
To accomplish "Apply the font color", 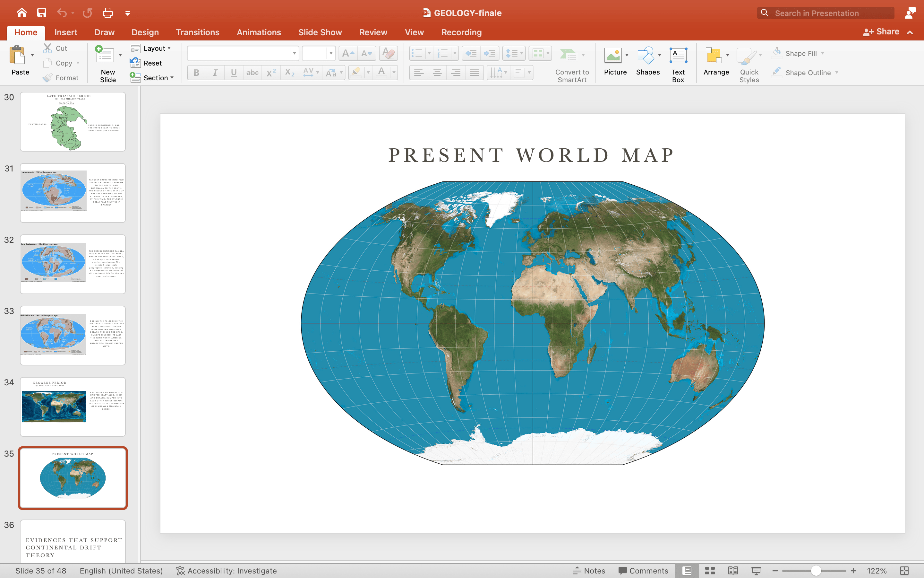I will point(381,73).
